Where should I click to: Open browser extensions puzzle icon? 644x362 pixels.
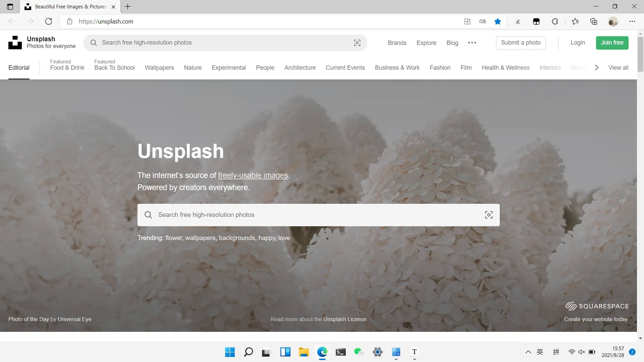point(555,21)
